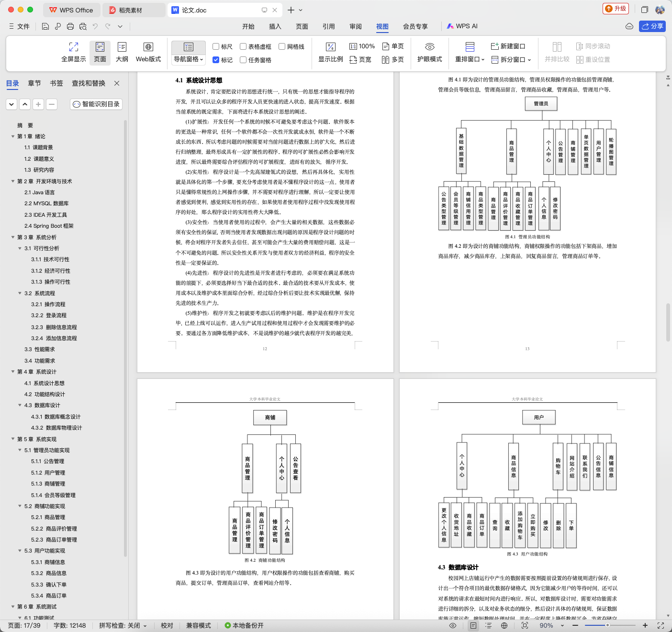Image resolution: width=672 pixels, height=632 pixels.
Task: Click the 字数: 12148 word count
Action: click(x=70, y=625)
